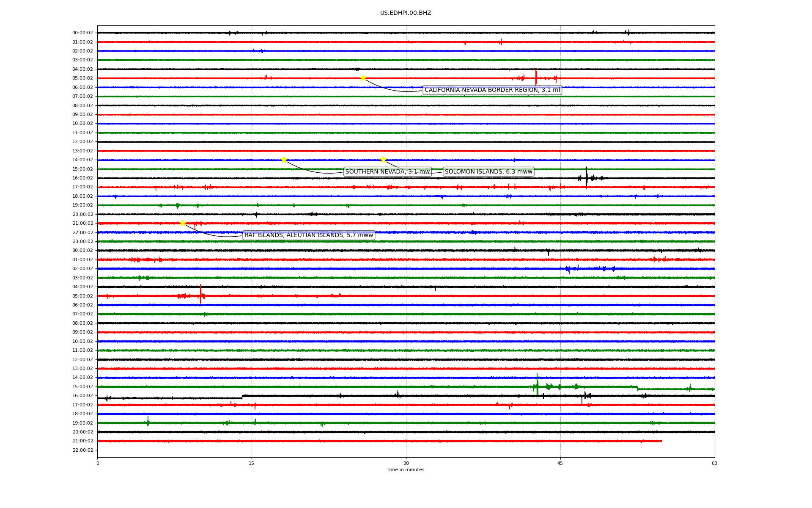The height and width of the screenshot is (508, 812).
Task: Click the black spike on first 16:00:02 trace
Action: (x=587, y=177)
